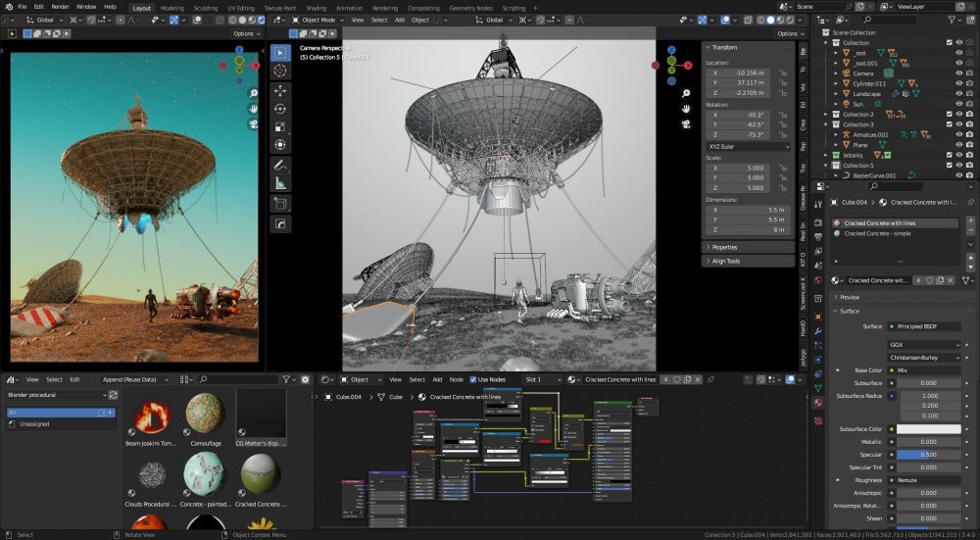Viewport: 980px width, 540px height.
Task: Open the Object Data properties green triangle tab
Action: (x=818, y=389)
